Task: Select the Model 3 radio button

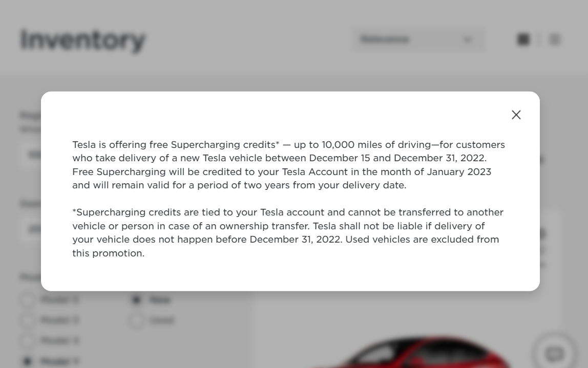Action: pos(27,320)
